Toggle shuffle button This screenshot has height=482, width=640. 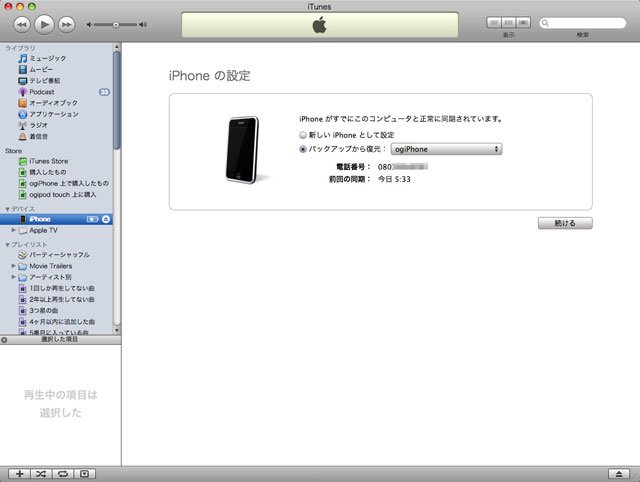pos(41,473)
